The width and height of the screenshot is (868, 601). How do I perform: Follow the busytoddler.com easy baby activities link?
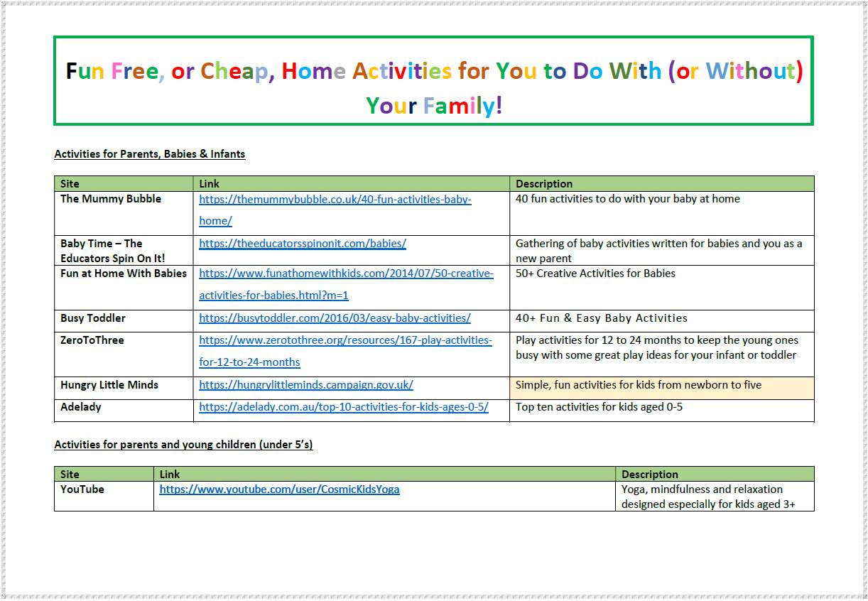click(335, 318)
